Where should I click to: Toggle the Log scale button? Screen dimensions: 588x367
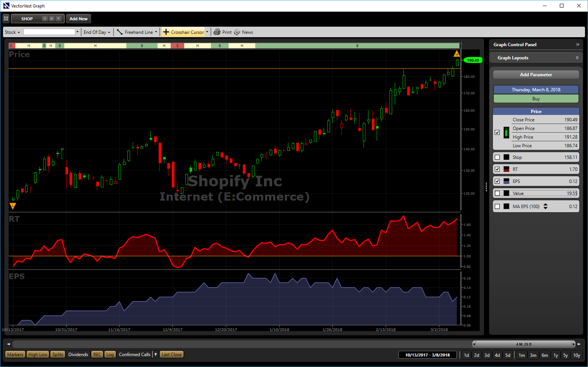[110, 355]
